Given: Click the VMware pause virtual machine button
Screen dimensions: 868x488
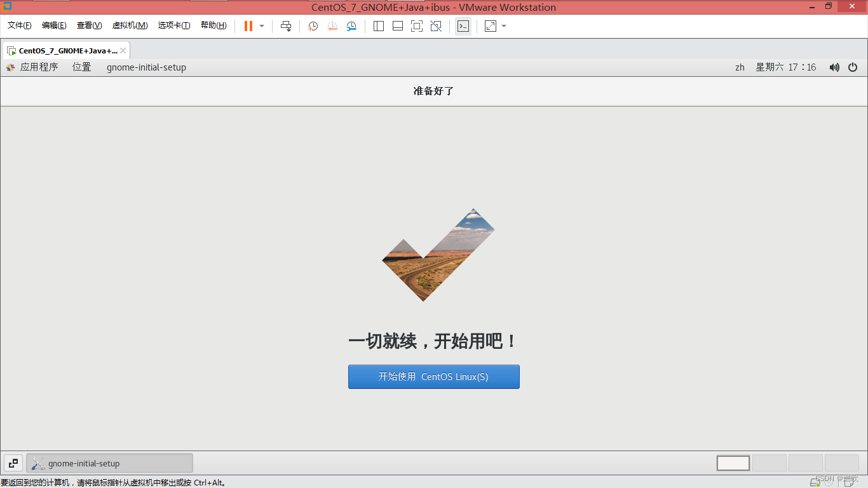Looking at the screenshot, I should click(248, 26).
